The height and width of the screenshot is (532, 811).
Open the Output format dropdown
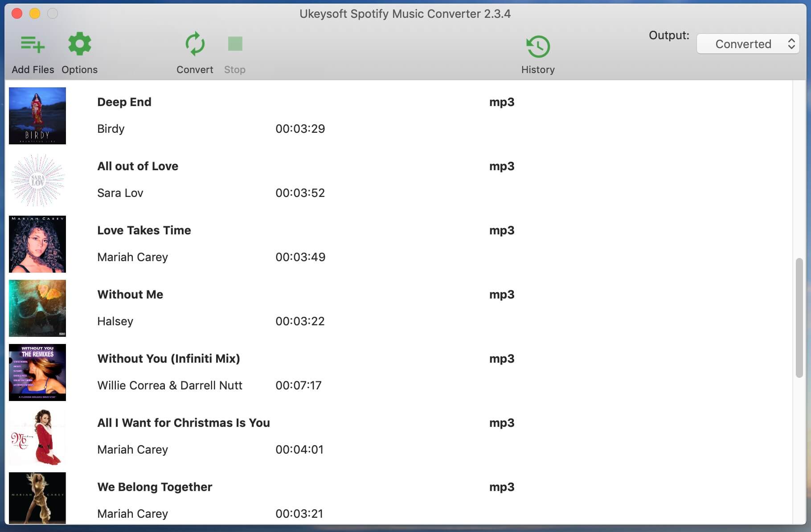pos(748,44)
